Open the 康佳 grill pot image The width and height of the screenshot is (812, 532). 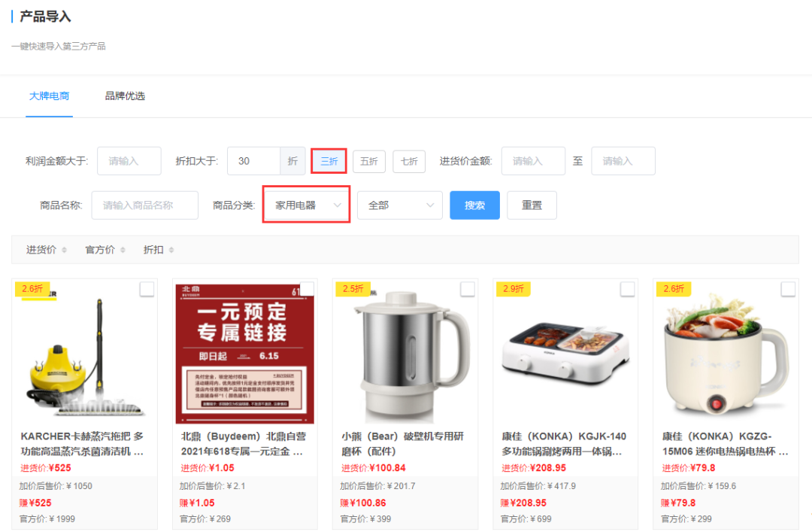click(565, 354)
